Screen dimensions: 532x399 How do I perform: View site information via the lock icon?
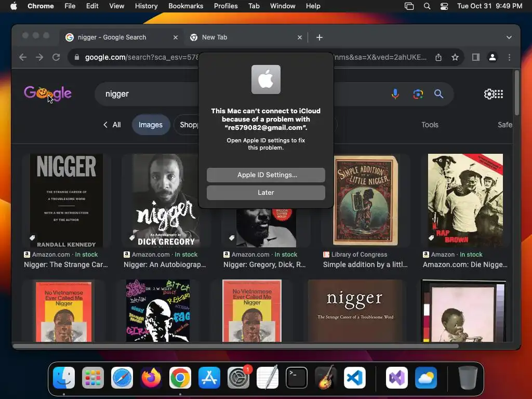77,57
